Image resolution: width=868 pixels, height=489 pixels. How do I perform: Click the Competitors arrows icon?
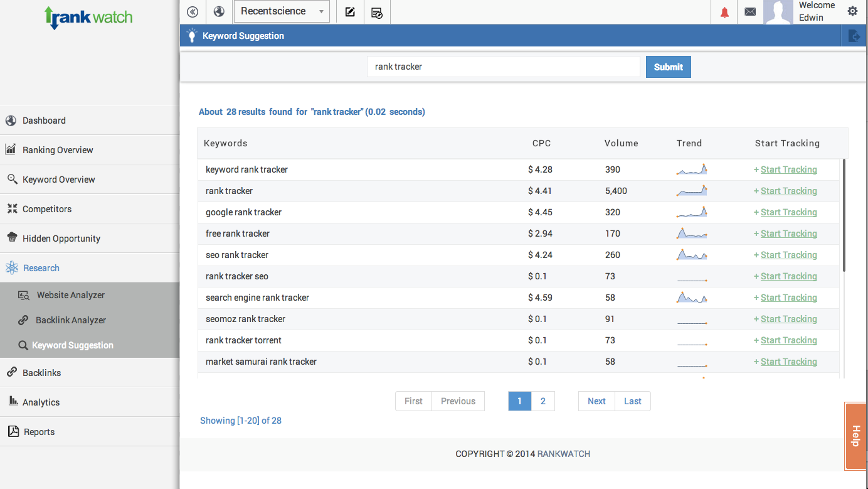[x=11, y=208]
